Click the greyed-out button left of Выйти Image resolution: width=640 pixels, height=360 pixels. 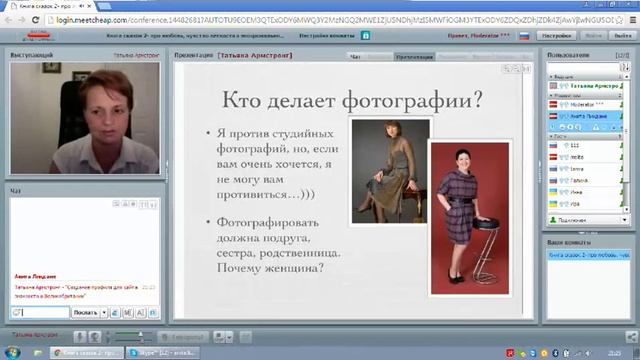tap(593, 36)
